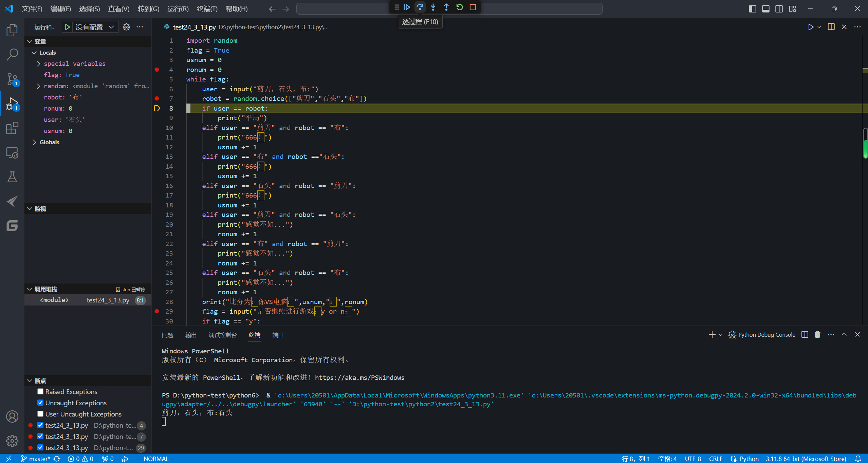Click the Step Into debug icon
This screenshot has width=868, height=463.
tap(433, 7)
